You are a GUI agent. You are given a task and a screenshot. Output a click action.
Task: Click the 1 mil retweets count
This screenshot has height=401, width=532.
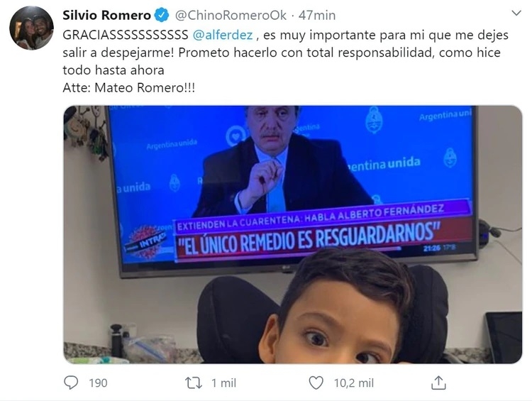pos(223,383)
